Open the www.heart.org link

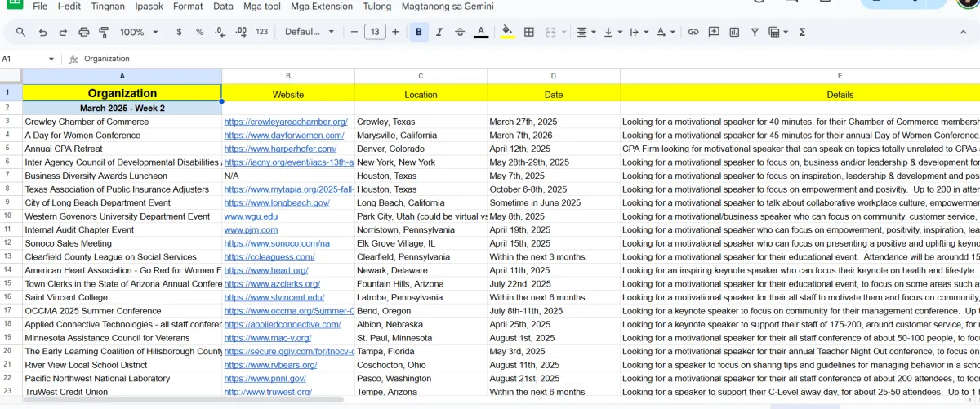click(266, 270)
